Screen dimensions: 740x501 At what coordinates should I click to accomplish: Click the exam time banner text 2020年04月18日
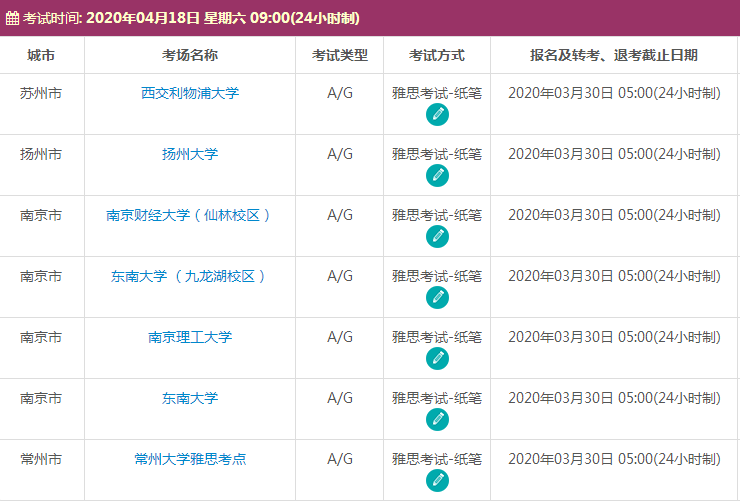[x=143, y=18]
